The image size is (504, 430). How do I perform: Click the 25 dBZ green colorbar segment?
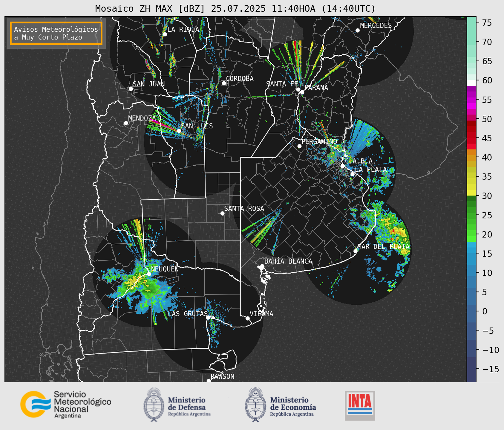tap(471, 215)
